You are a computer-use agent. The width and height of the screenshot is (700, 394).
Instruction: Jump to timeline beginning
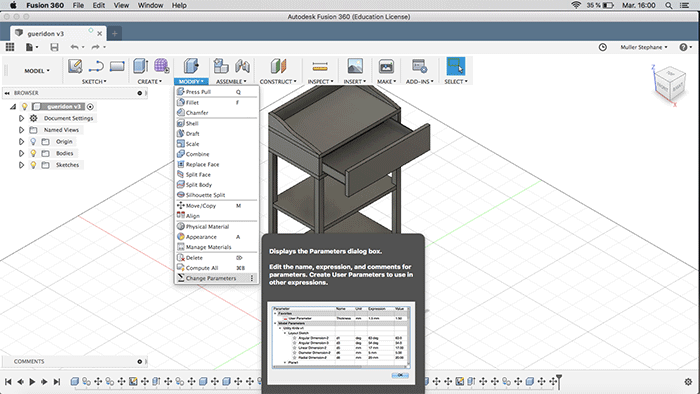(x=8, y=382)
